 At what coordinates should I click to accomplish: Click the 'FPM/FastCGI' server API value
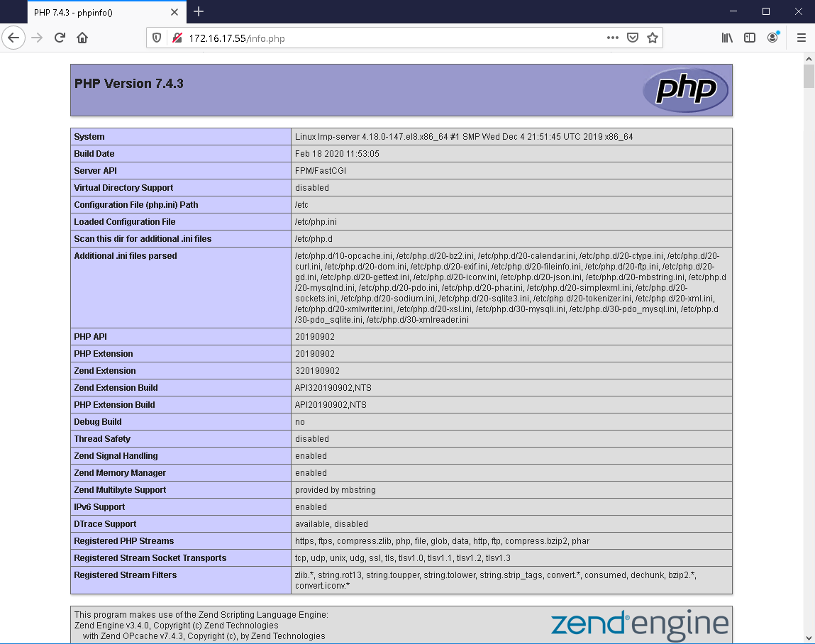[321, 171]
